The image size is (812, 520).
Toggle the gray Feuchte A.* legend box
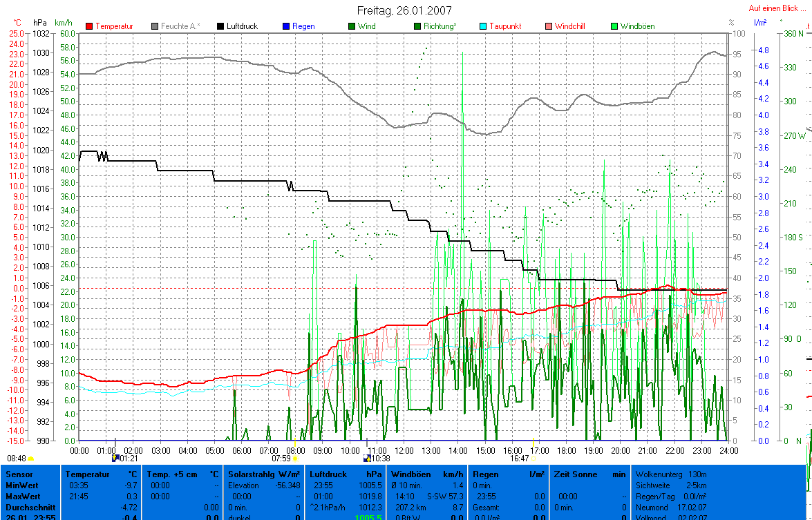tap(155, 26)
